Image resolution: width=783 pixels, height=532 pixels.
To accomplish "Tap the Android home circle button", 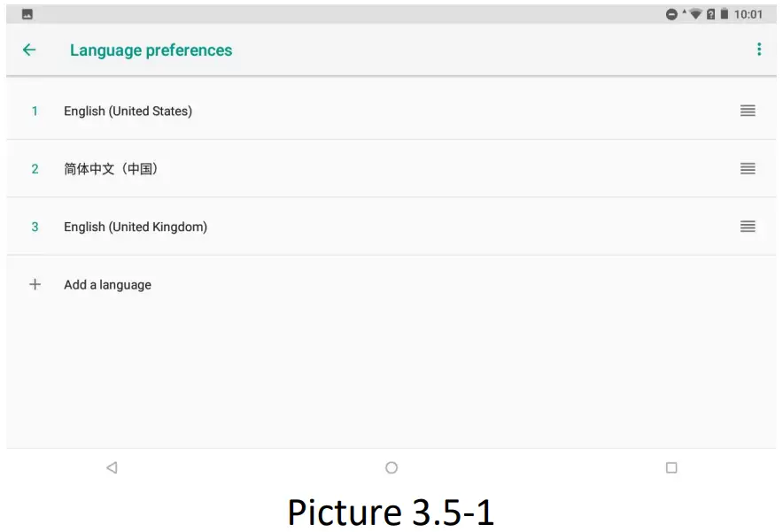I will tap(391, 467).
